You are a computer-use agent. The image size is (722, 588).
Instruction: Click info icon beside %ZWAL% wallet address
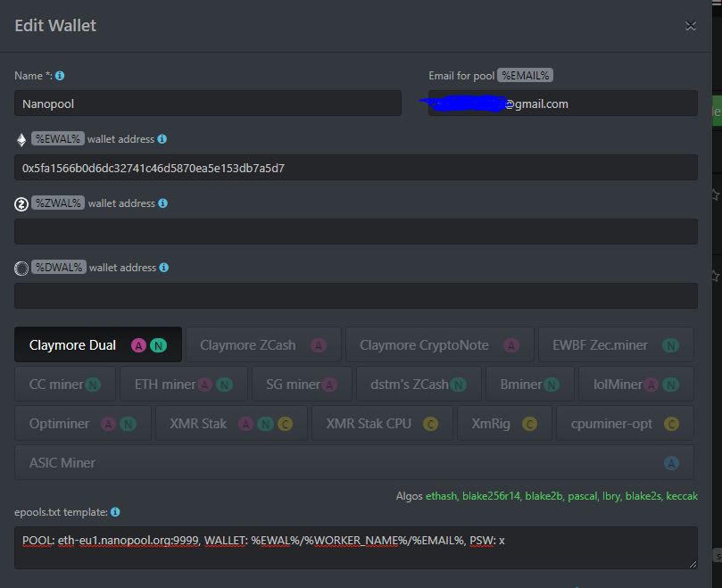163,203
